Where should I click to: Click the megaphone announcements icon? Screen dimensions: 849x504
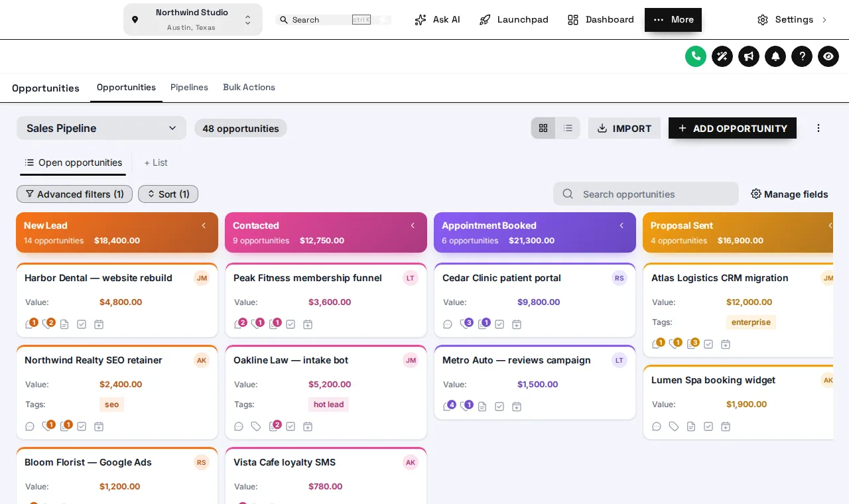click(749, 56)
